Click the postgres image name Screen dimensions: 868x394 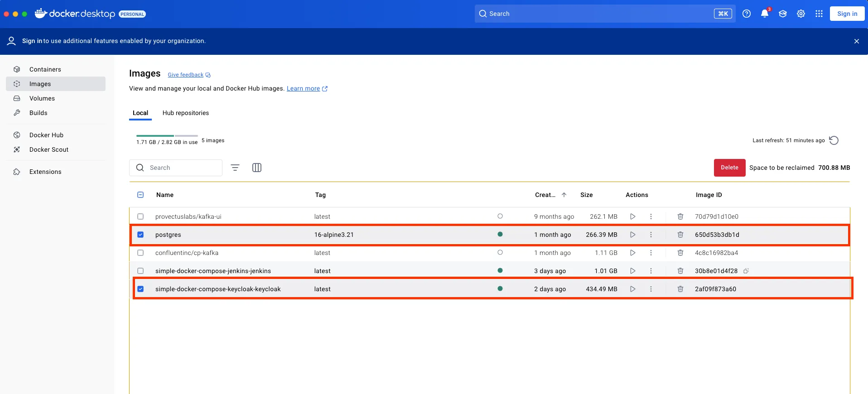(x=168, y=235)
